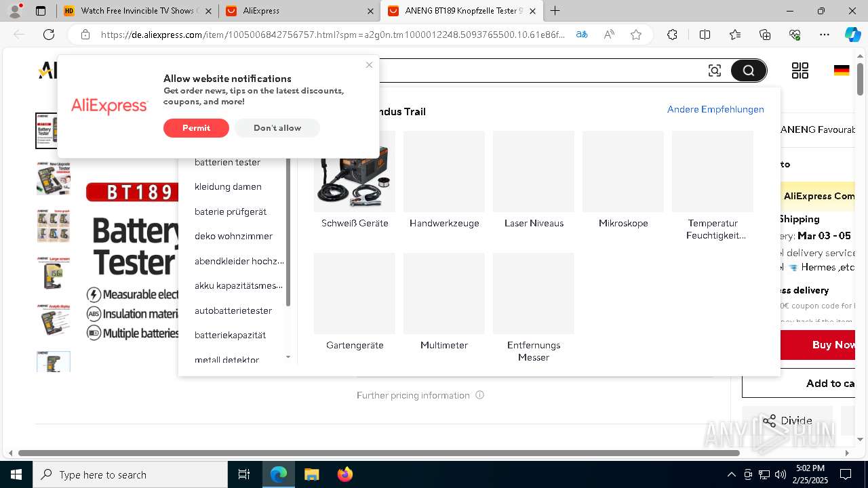Switch to the Invincible TV Shows tab

(x=138, y=11)
